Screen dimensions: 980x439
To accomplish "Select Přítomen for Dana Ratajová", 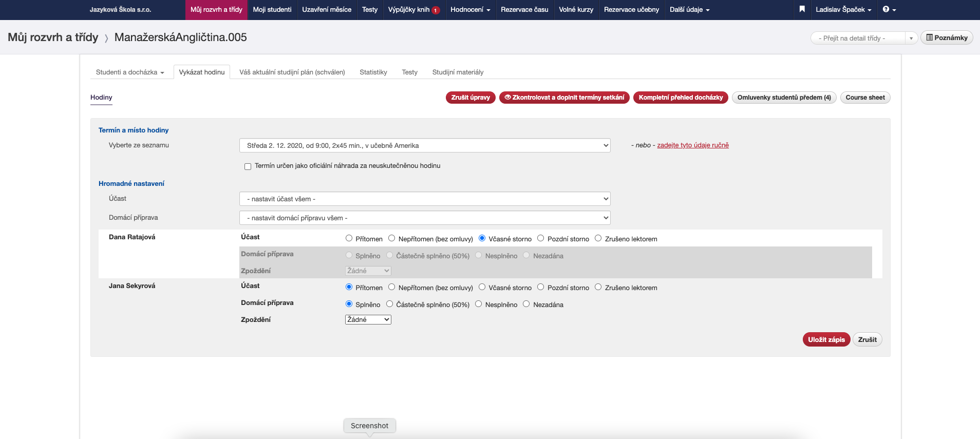I will point(349,238).
